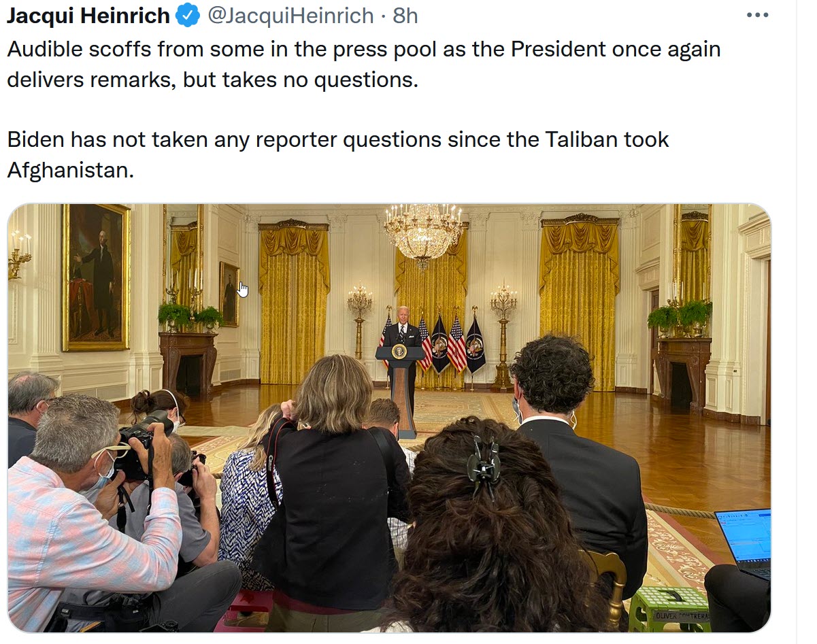Click the small framed portrait beside the gold curtain
This screenshot has height=644, width=817.
click(x=229, y=294)
